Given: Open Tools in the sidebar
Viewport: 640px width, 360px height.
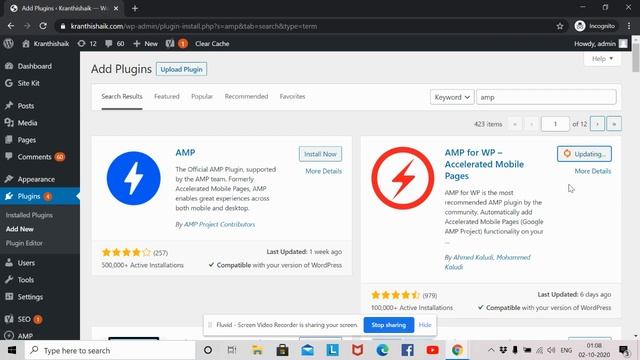Looking at the screenshot, I should click(25, 280).
